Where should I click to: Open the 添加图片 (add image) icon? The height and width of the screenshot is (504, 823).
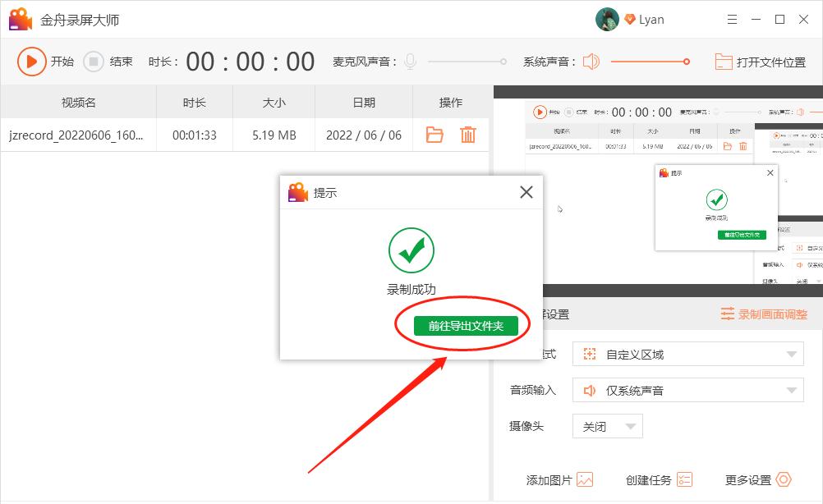coord(586,479)
